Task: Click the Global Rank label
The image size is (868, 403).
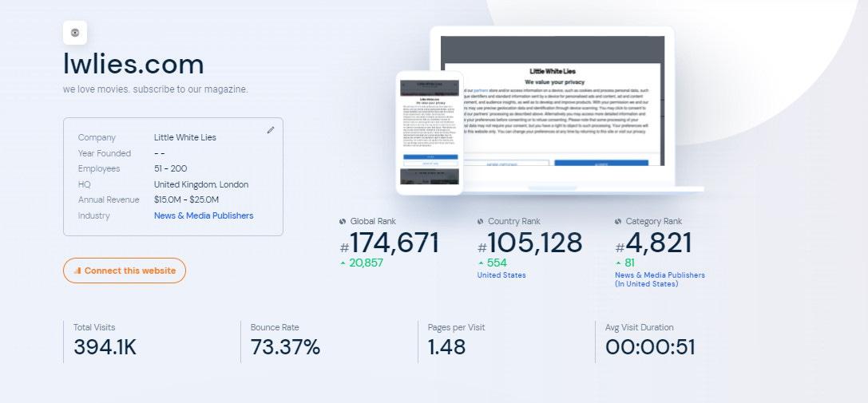Action: [373, 221]
